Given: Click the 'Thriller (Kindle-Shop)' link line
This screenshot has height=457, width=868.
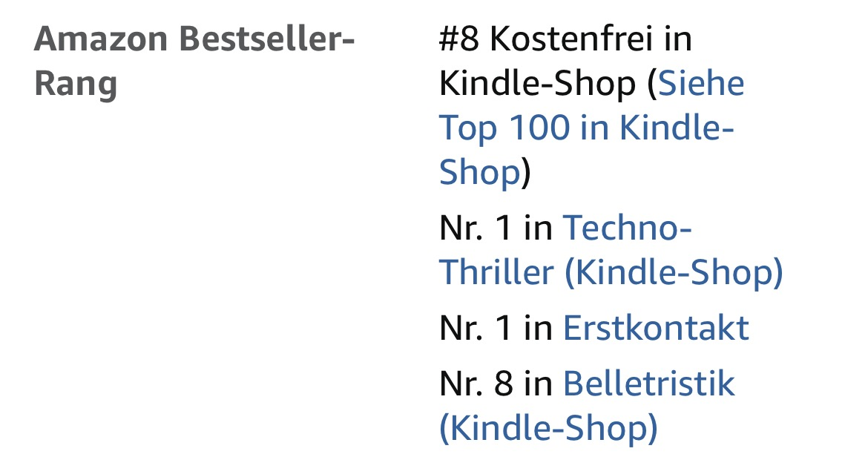Looking at the screenshot, I should point(611,273).
